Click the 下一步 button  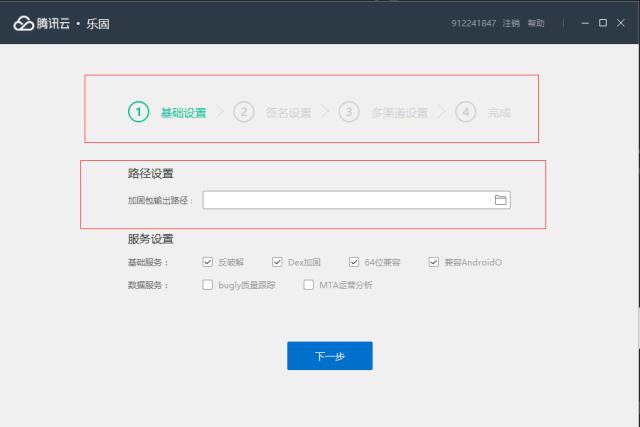tap(330, 356)
